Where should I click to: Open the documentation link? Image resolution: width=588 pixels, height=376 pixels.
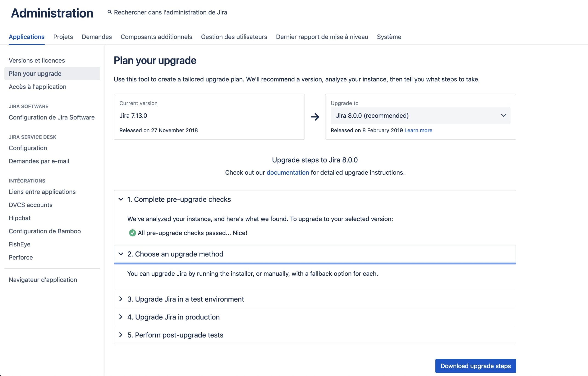click(x=288, y=172)
